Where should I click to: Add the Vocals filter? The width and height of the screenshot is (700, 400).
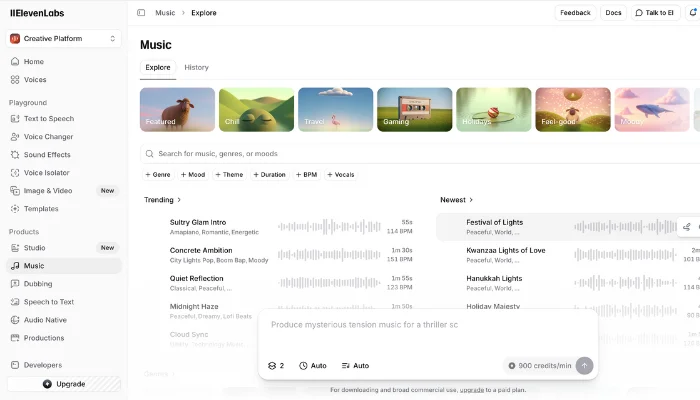(x=341, y=175)
